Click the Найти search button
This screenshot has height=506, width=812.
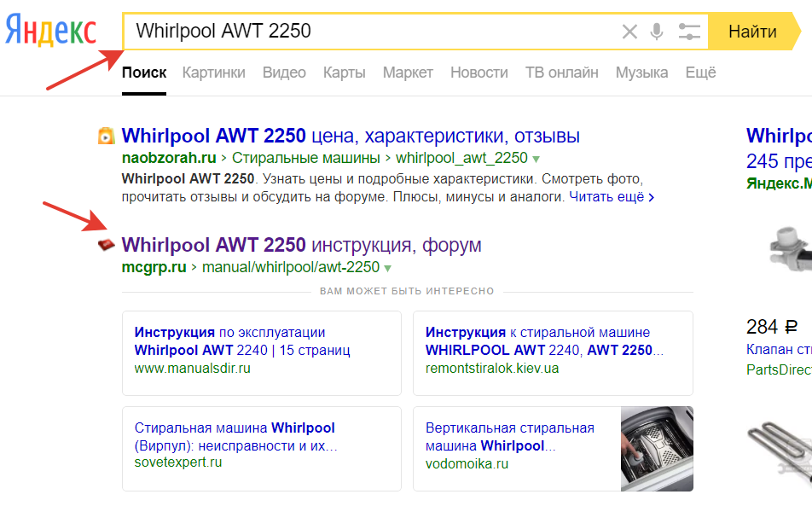[753, 32]
